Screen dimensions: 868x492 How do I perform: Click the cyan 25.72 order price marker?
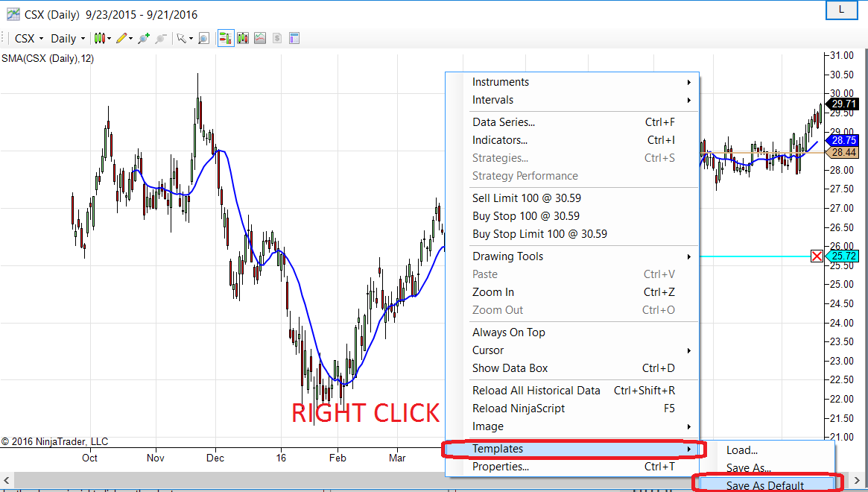(x=843, y=256)
